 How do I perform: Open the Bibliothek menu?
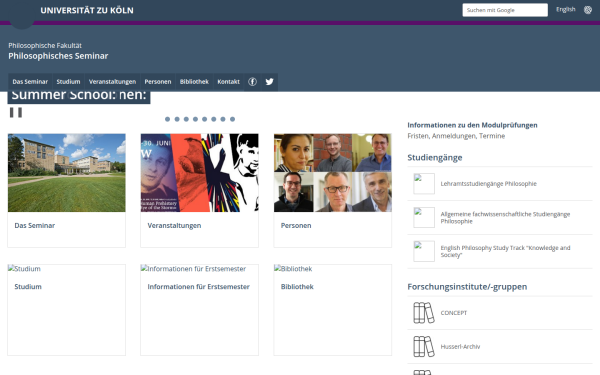pos(194,82)
